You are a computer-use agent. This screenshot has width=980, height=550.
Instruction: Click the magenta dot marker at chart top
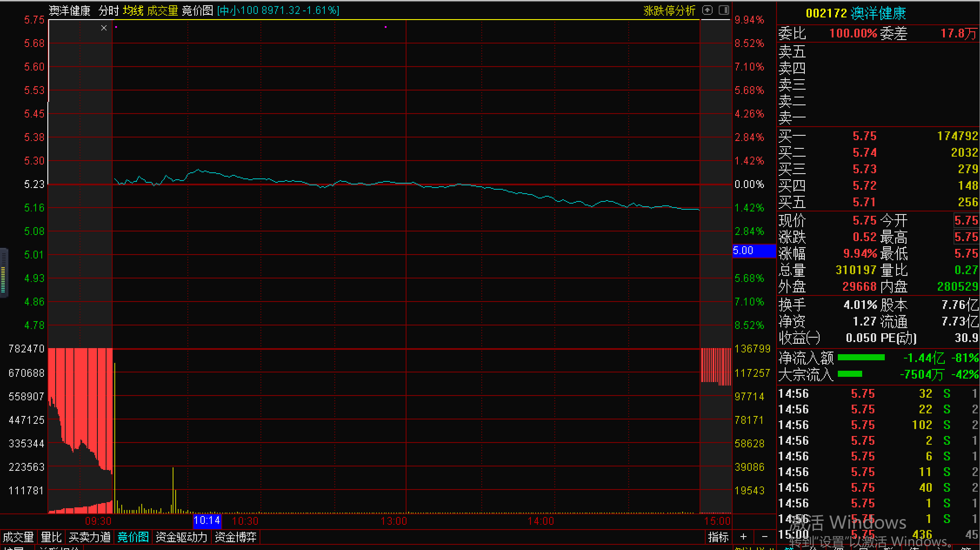(x=386, y=27)
